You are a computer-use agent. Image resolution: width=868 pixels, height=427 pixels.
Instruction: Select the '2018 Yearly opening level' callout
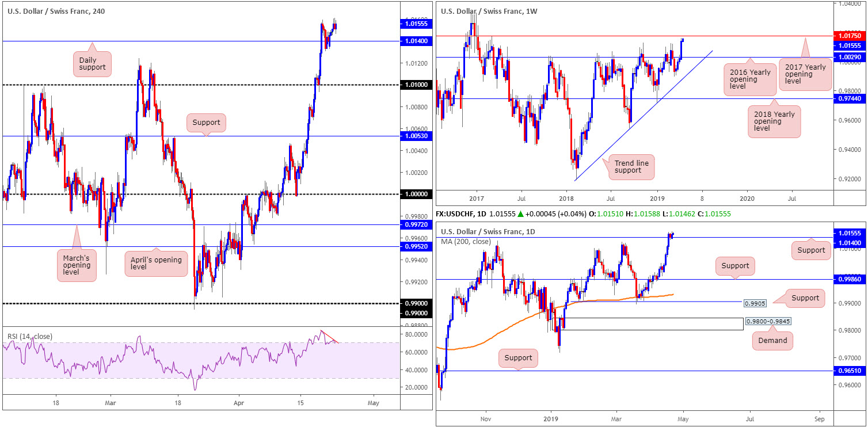coord(774,121)
